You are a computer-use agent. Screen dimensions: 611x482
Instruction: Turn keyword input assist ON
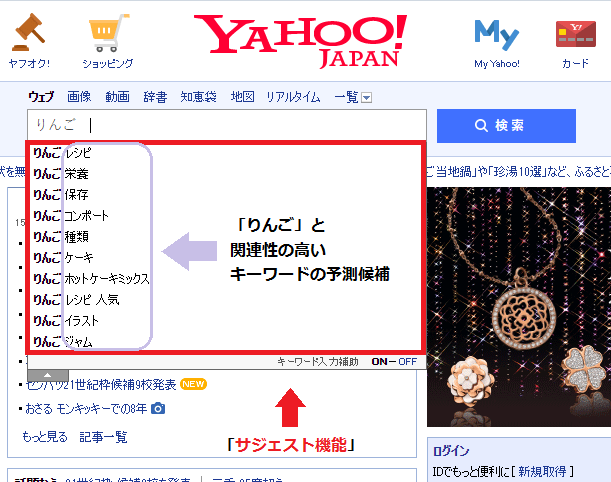click(380, 362)
